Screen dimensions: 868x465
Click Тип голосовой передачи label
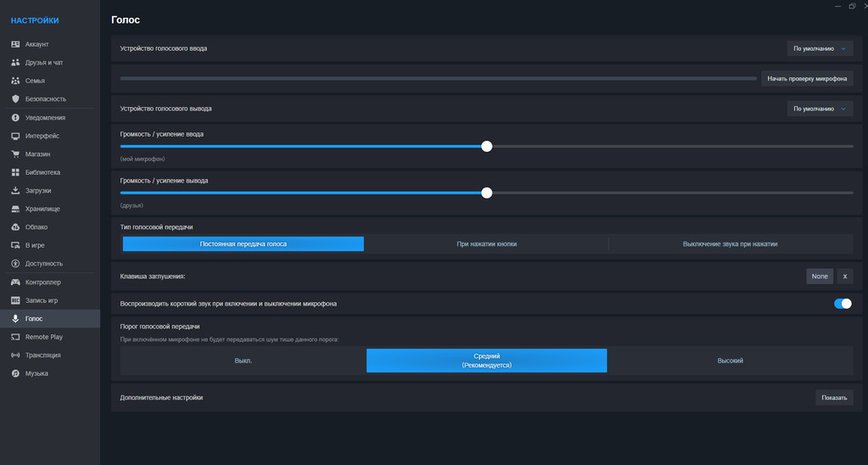pyautogui.click(x=157, y=227)
